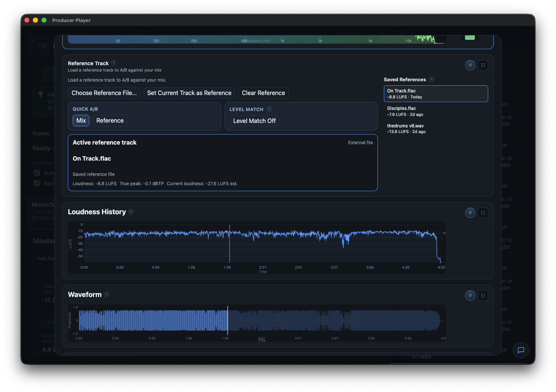Screen dimensions: 556x392
Task: Open help tooltip beside Waveform heading
Action: point(107,294)
